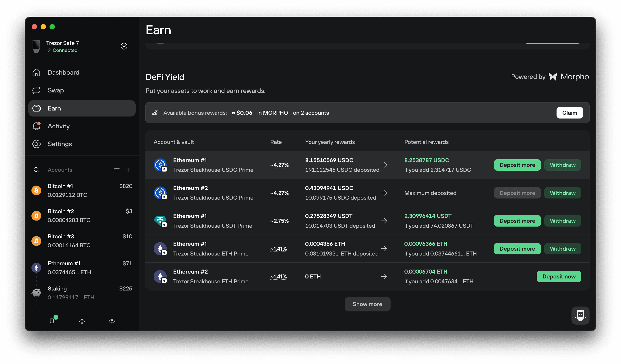This screenshot has width=621, height=364.
Task: Click the ≈ $0.06 bonus amount
Action: tap(242, 113)
